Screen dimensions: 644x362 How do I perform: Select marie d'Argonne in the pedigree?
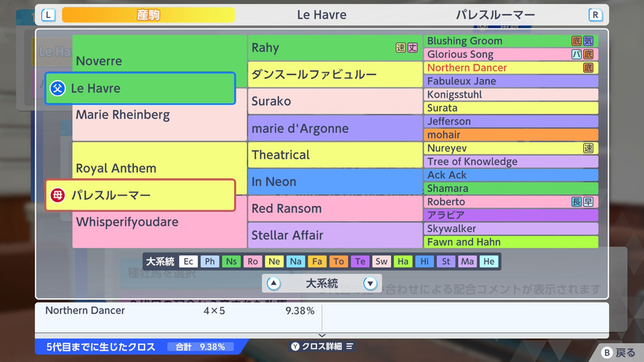pos(335,128)
